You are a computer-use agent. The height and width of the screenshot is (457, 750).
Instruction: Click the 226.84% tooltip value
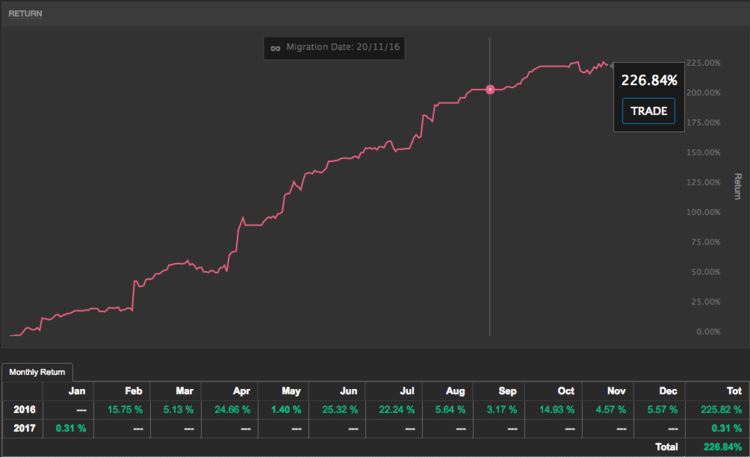[649, 80]
